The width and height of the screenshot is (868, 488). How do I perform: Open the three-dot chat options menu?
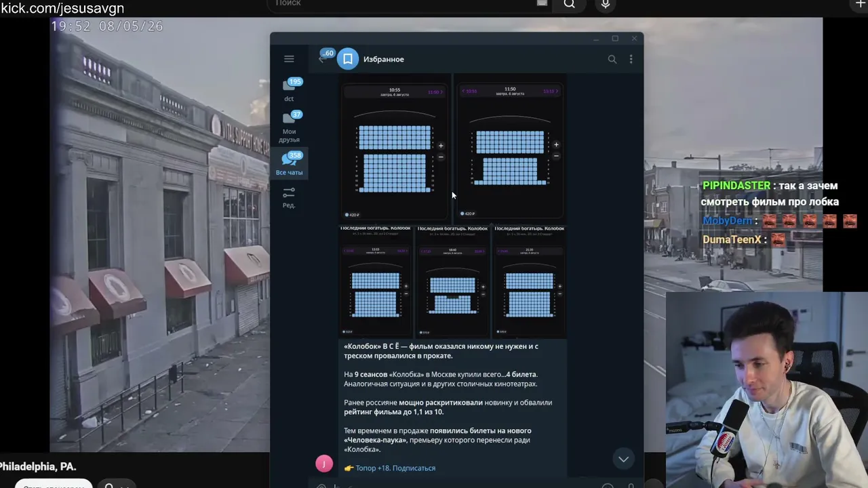point(631,59)
